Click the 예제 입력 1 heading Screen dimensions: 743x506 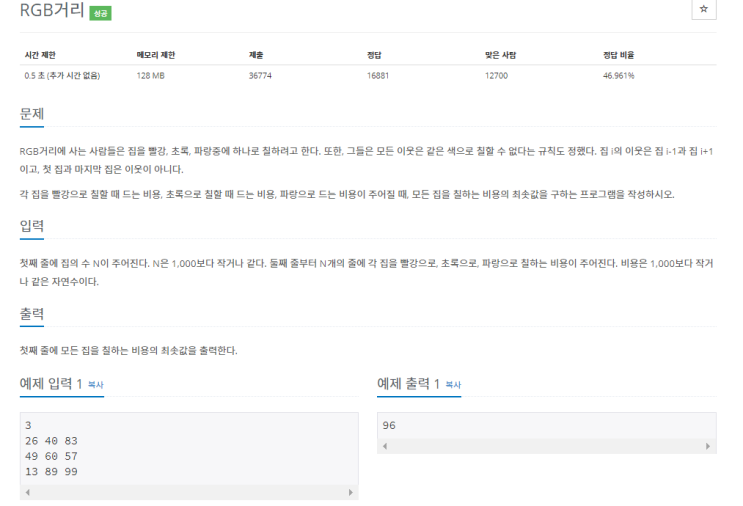51,383
